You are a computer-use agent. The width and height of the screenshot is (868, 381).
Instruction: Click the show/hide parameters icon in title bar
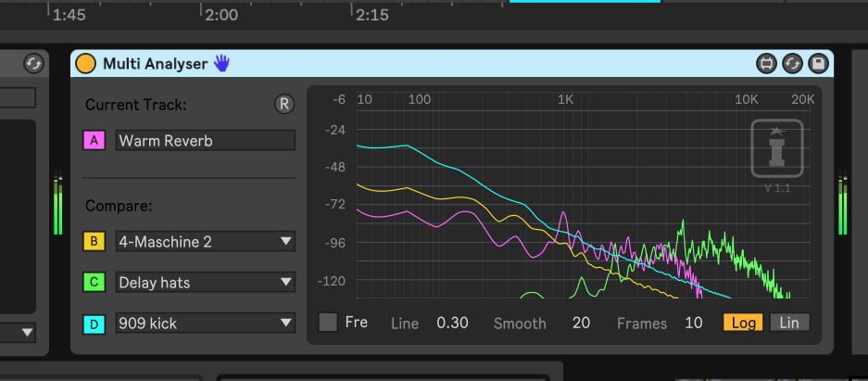pyautogui.click(x=766, y=63)
